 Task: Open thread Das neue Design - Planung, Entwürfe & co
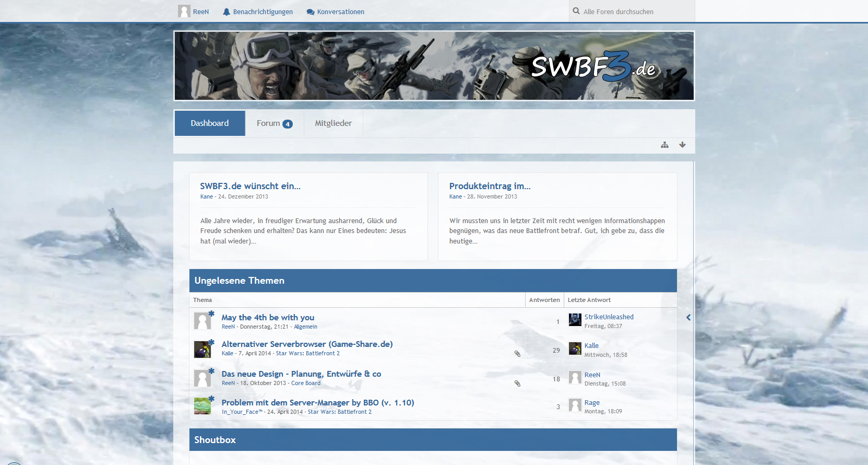coord(301,374)
